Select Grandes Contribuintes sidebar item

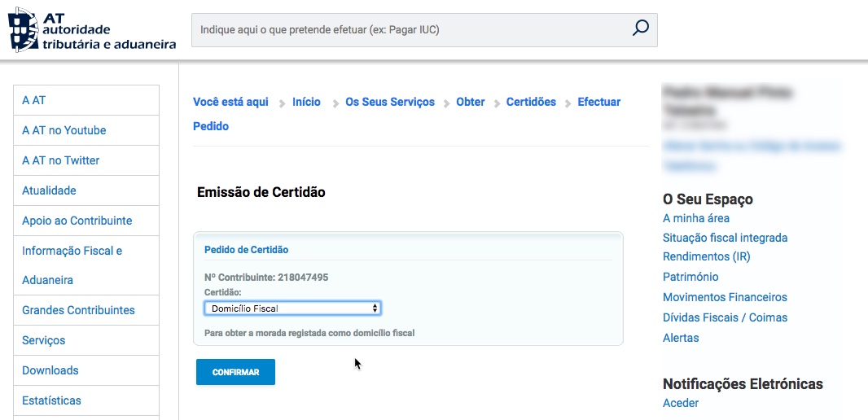(x=78, y=310)
